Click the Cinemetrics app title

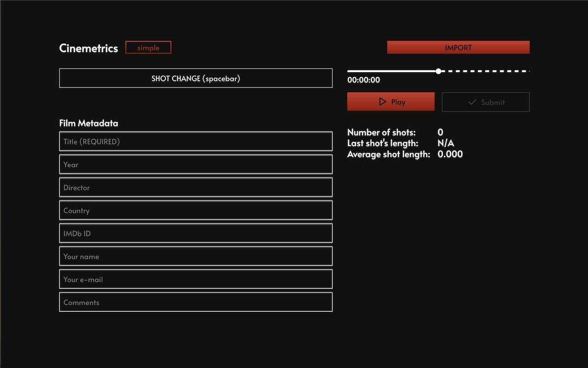tap(88, 48)
